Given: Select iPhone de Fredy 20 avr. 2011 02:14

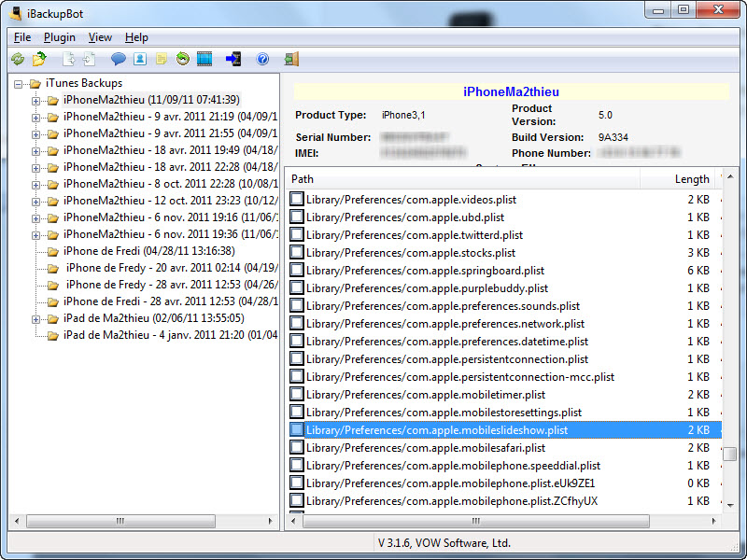Looking at the screenshot, I should pyautogui.click(x=172, y=268).
